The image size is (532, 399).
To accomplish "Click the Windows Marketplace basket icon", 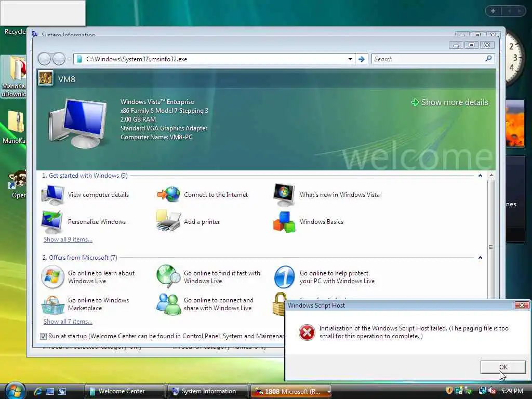I will (x=52, y=304).
